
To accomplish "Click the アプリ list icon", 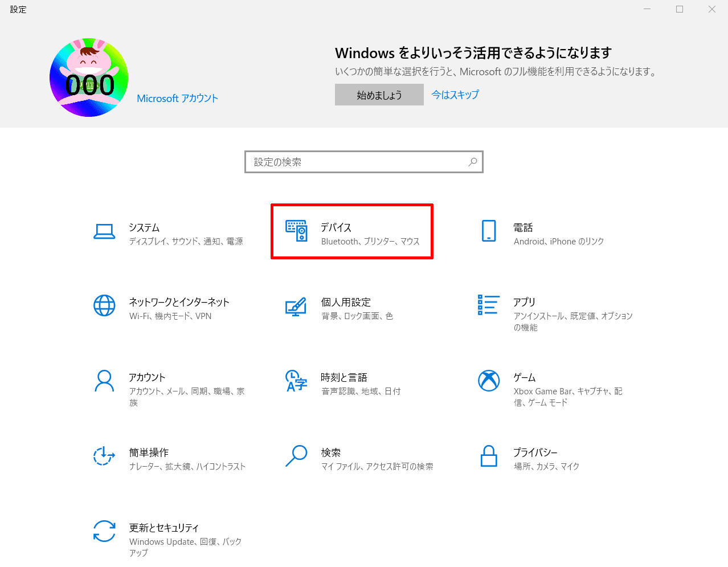I will click(x=489, y=305).
